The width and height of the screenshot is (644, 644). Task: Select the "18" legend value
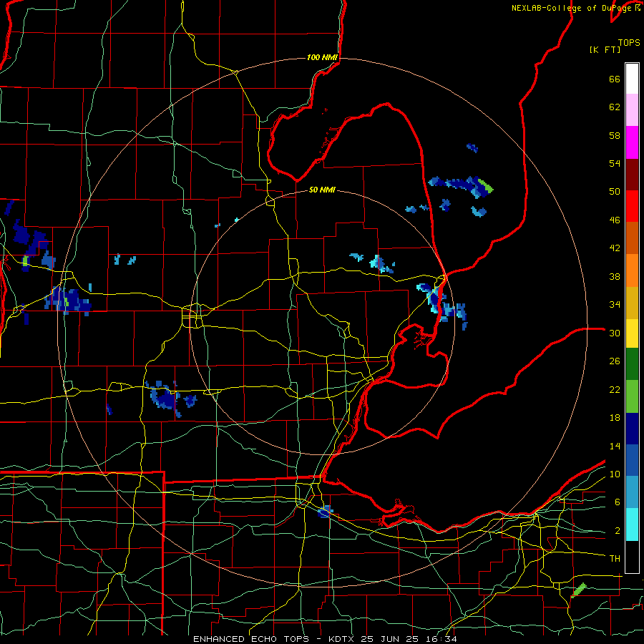tap(615, 418)
